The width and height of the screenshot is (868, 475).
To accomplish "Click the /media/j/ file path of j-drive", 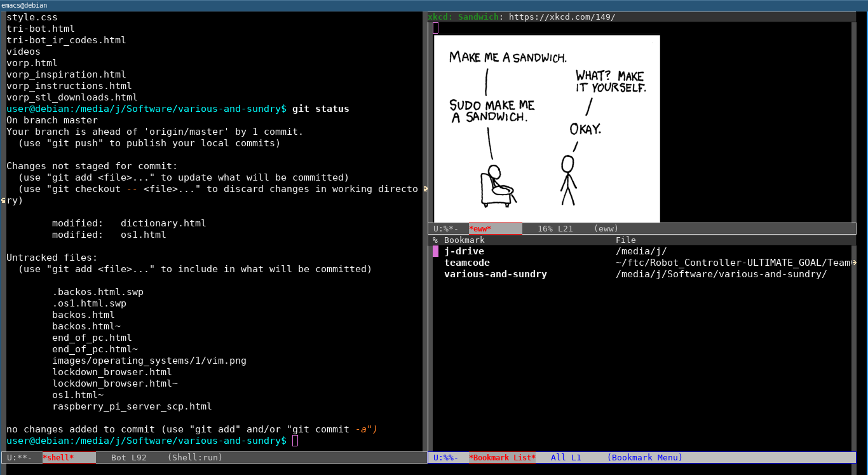I will point(641,251).
